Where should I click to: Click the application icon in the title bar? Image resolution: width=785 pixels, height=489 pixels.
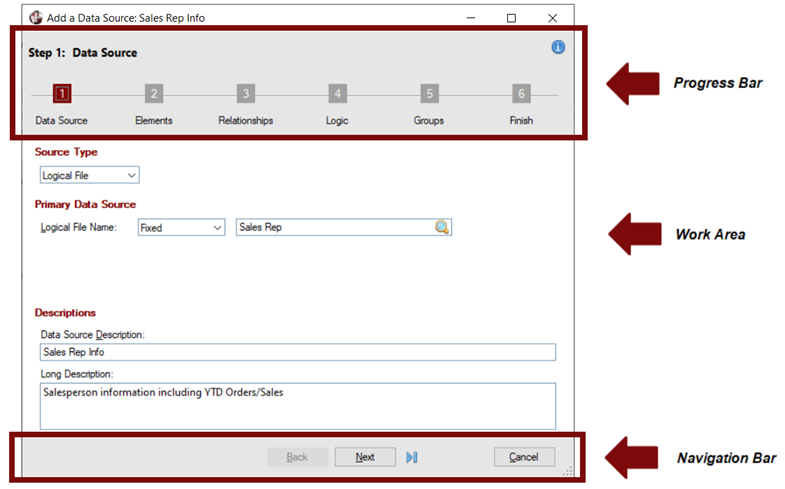pos(34,18)
